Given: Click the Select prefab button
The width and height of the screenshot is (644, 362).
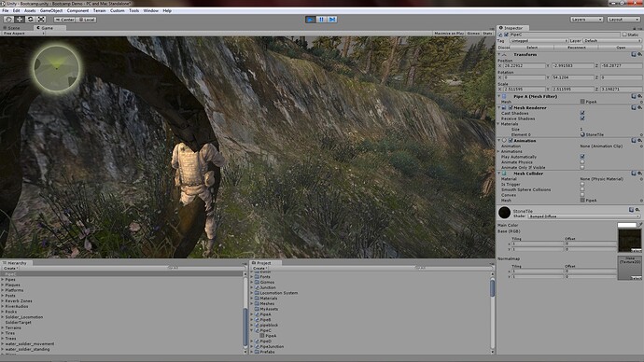Looking at the screenshot, I should pyautogui.click(x=532, y=48).
